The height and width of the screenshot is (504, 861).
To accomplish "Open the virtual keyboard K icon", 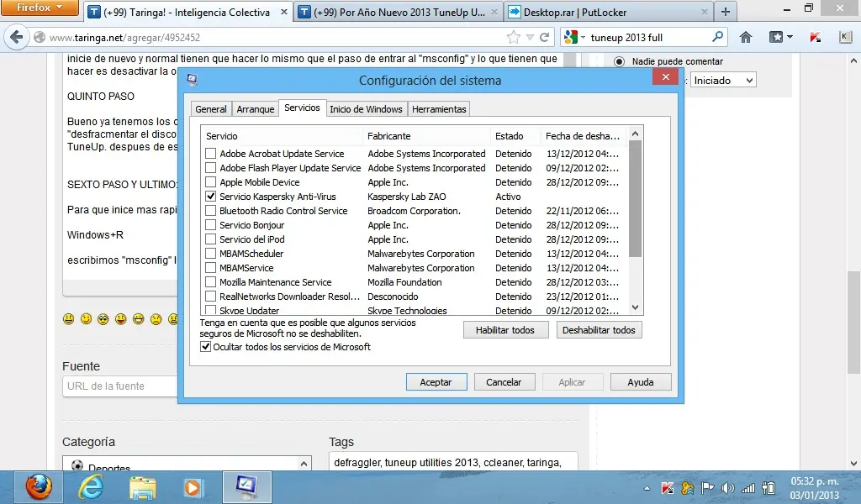I will [845, 37].
